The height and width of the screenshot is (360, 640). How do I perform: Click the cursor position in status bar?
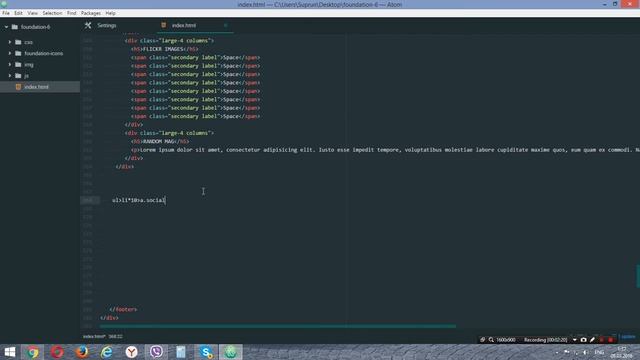tap(116, 336)
